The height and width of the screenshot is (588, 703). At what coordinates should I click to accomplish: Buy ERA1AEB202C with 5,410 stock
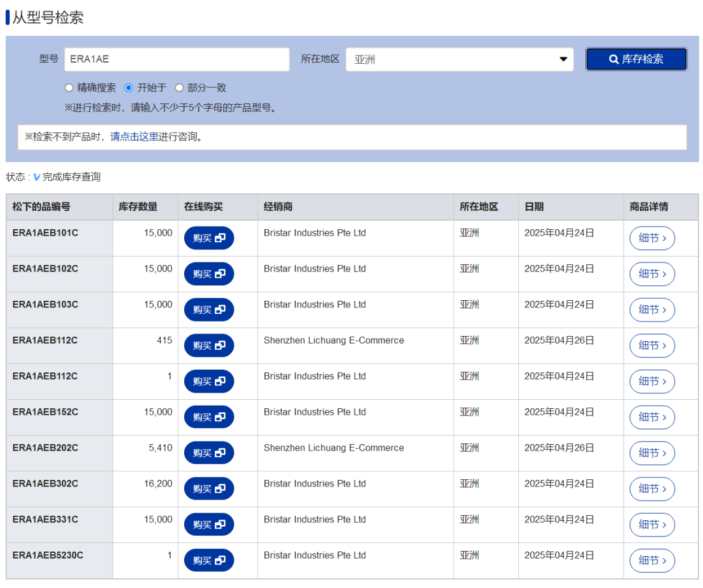point(209,453)
